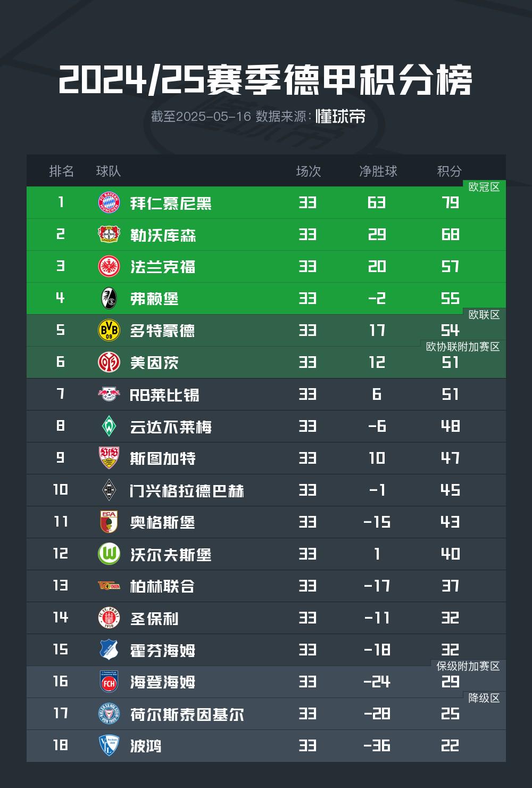Select the 净胜球 column header
This screenshot has width=532, height=788.
(378, 171)
